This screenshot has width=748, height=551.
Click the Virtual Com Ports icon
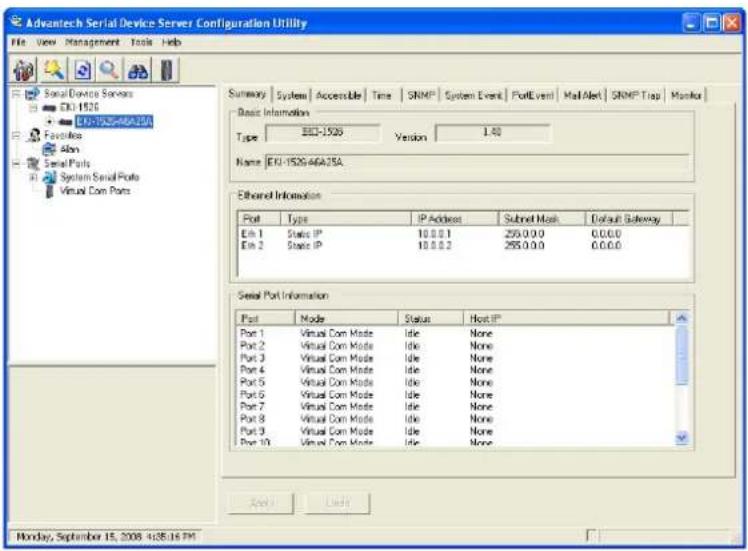tap(49, 191)
